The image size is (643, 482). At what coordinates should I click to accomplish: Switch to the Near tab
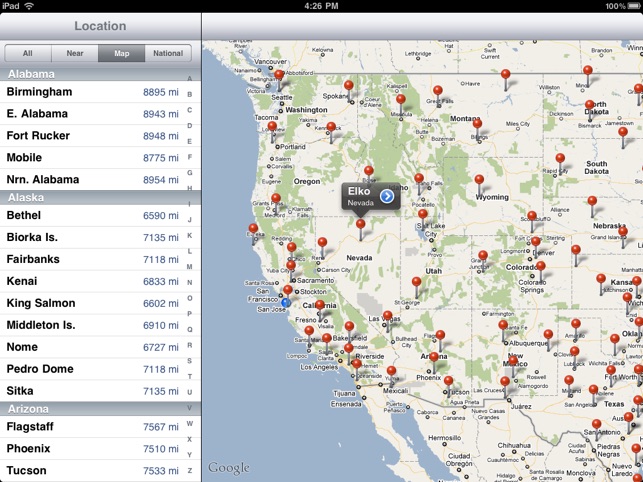point(75,53)
